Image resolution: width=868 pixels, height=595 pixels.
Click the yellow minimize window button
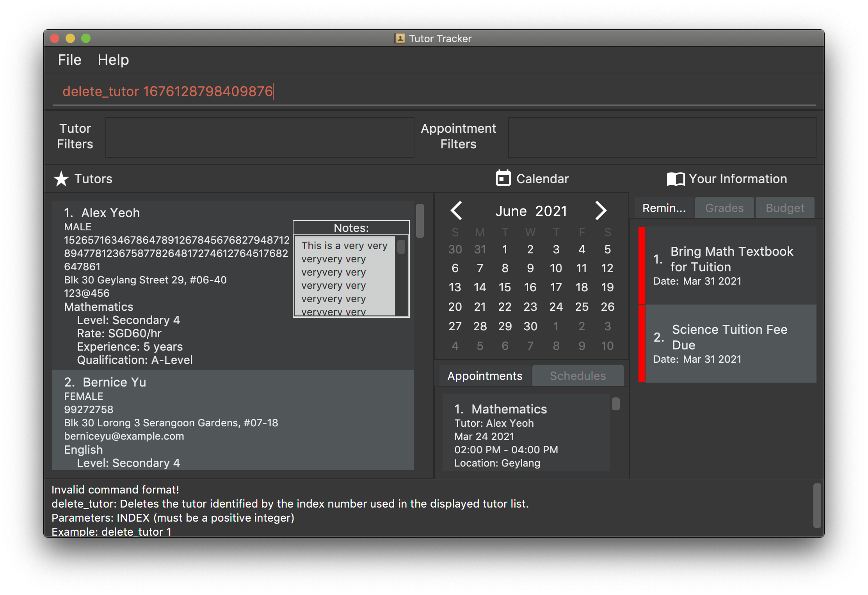70,38
